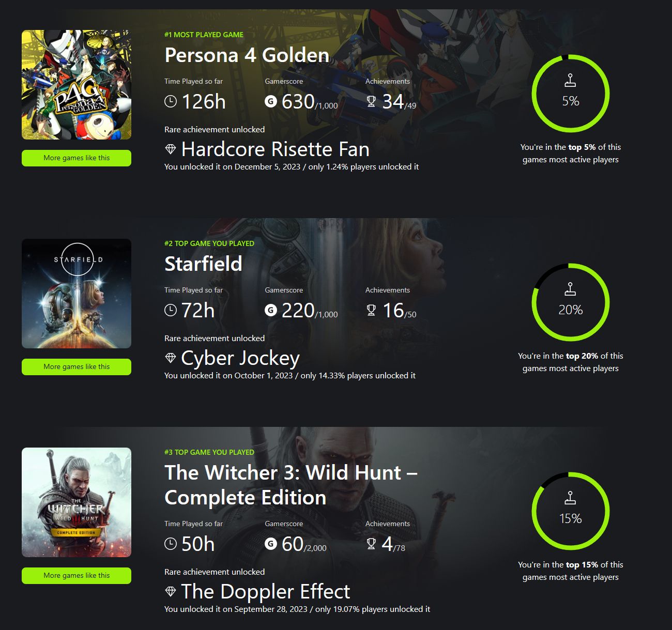672x630 pixels.
Task: Click the diamond icon beside Cyber Jockey
Action: point(171,358)
